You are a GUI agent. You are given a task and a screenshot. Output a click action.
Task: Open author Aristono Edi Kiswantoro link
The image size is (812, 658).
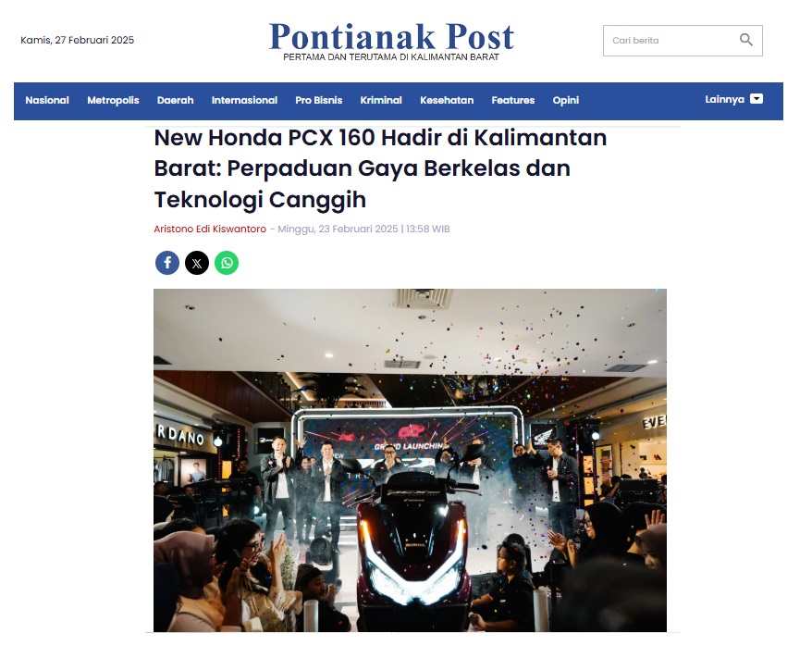coord(210,229)
